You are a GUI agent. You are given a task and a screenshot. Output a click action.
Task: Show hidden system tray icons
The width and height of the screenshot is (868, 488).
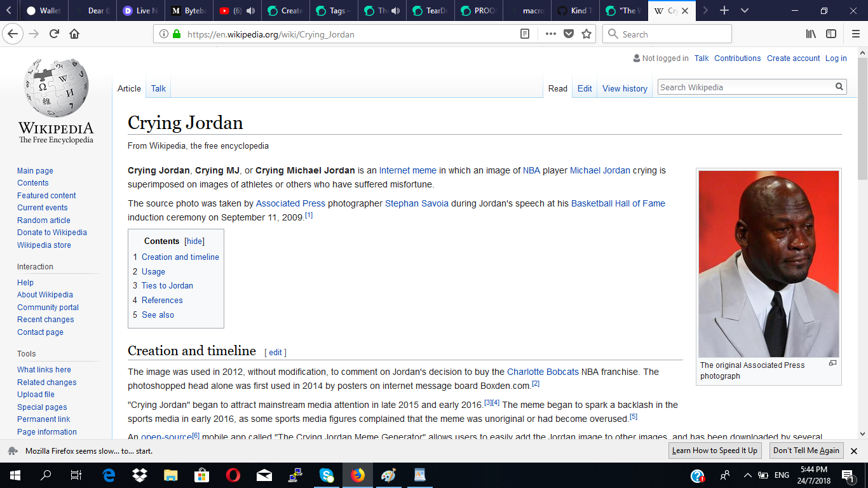[748, 475]
